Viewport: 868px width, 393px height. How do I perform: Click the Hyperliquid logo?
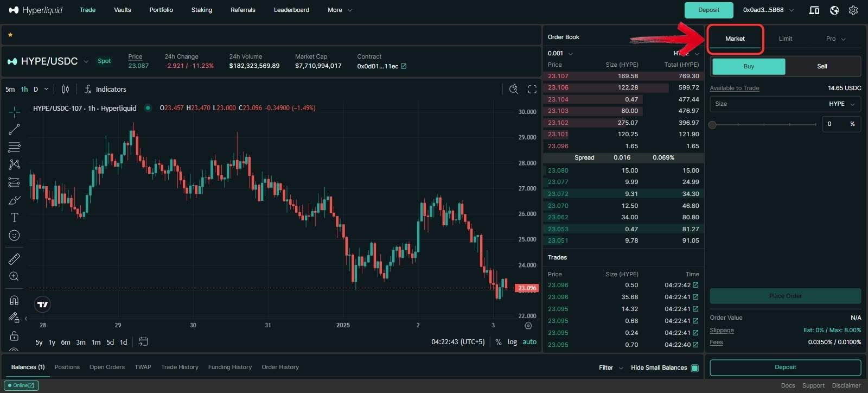(36, 10)
